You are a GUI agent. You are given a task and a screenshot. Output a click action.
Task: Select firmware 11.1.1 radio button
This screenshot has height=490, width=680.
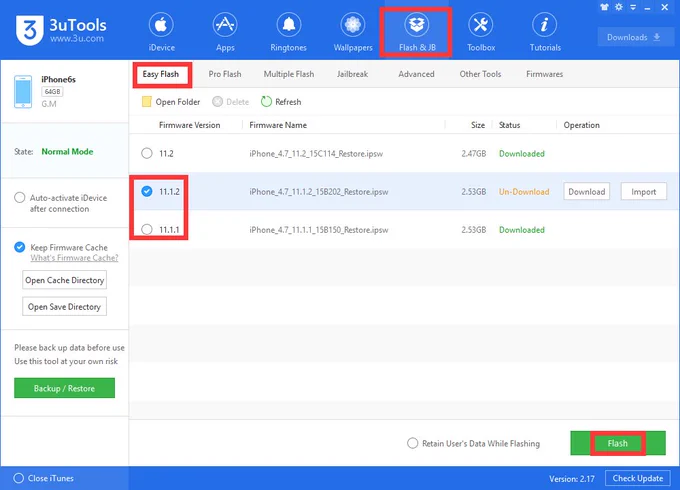(147, 229)
